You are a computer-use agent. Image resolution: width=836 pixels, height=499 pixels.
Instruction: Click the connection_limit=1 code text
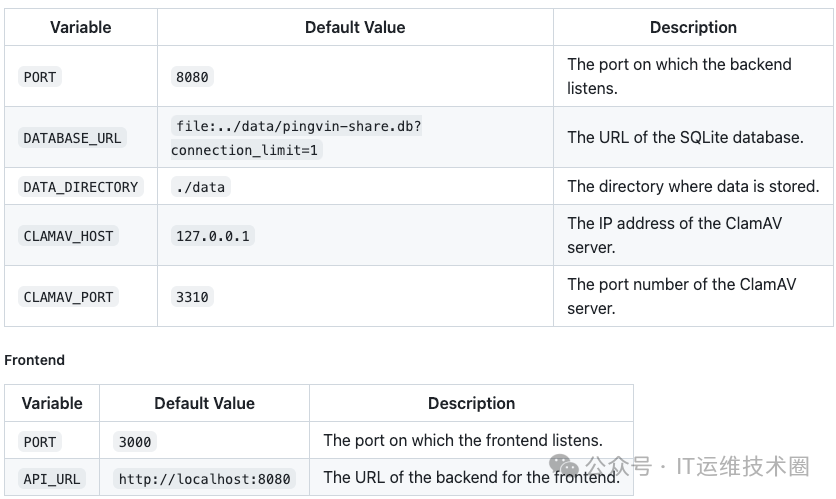[x=245, y=150]
